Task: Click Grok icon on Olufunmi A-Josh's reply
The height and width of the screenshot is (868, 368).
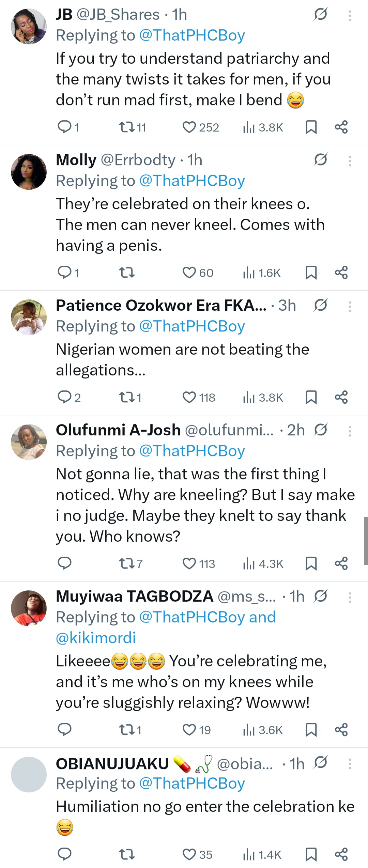Action: [x=320, y=430]
